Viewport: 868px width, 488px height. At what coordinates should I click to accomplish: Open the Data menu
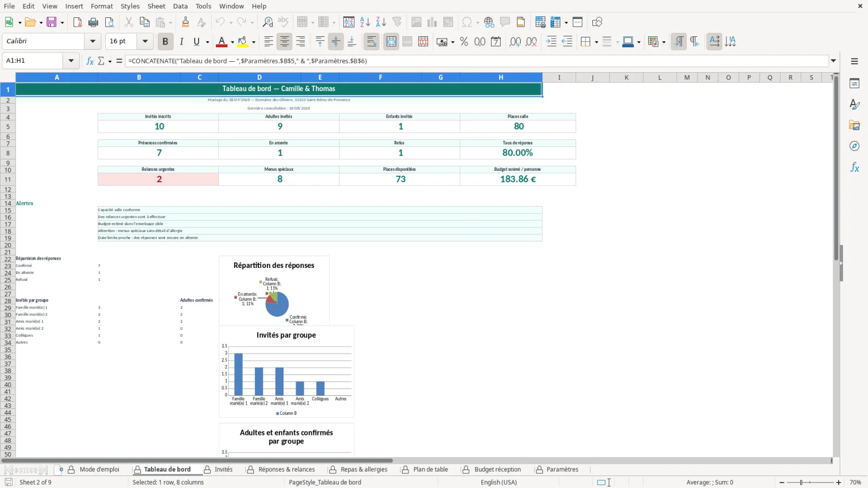click(x=180, y=6)
